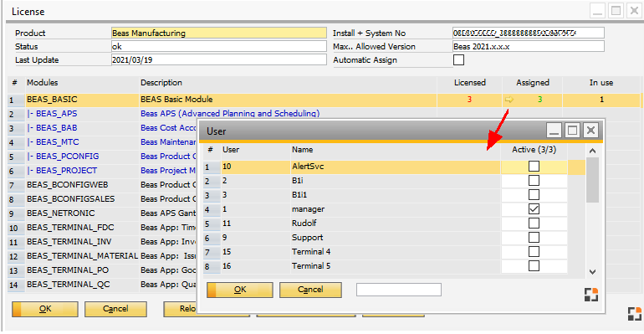This screenshot has width=644, height=334.
Task: Click the BEAS Basic Module description
Action: click(x=176, y=100)
